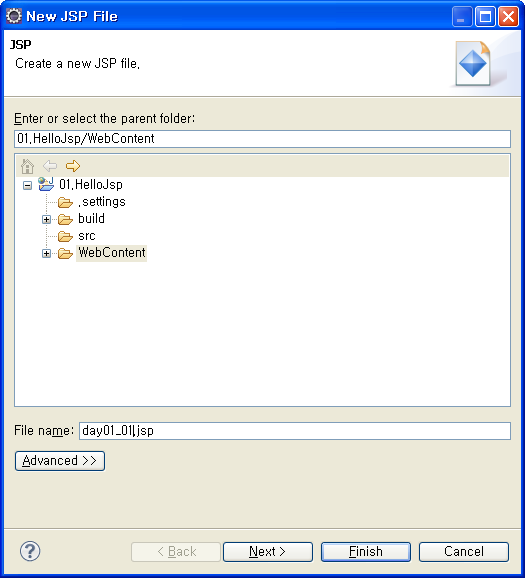This screenshot has width=525, height=578.
Task: Collapse the 01.HelloJsp project node
Action: tap(27, 185)
